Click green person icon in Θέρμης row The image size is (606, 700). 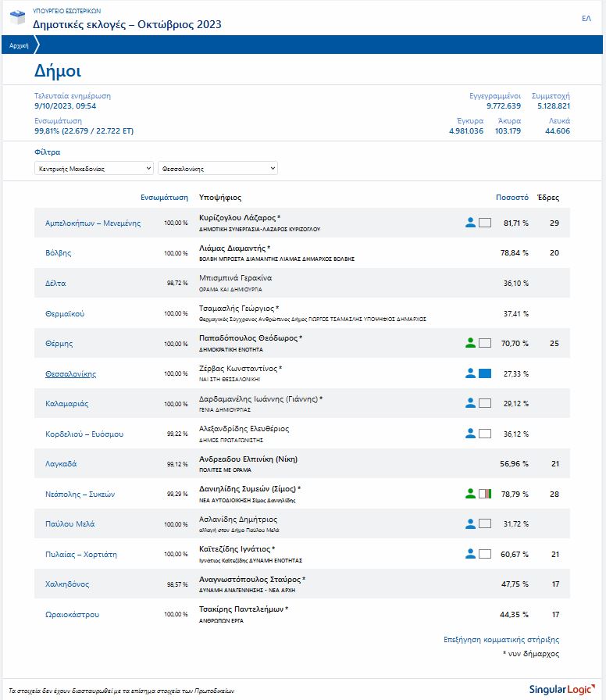(470, 343)
